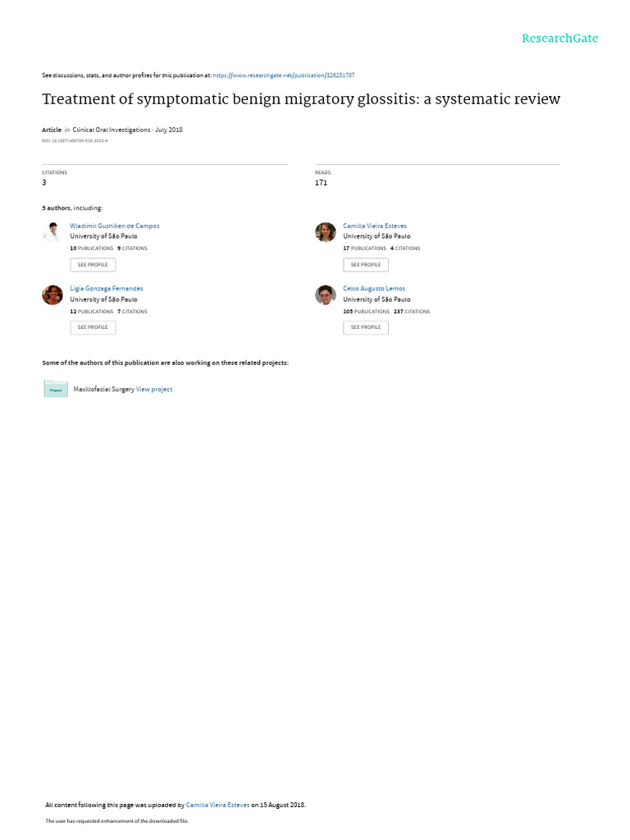Open the researchgate.net publication URL link

283,75
